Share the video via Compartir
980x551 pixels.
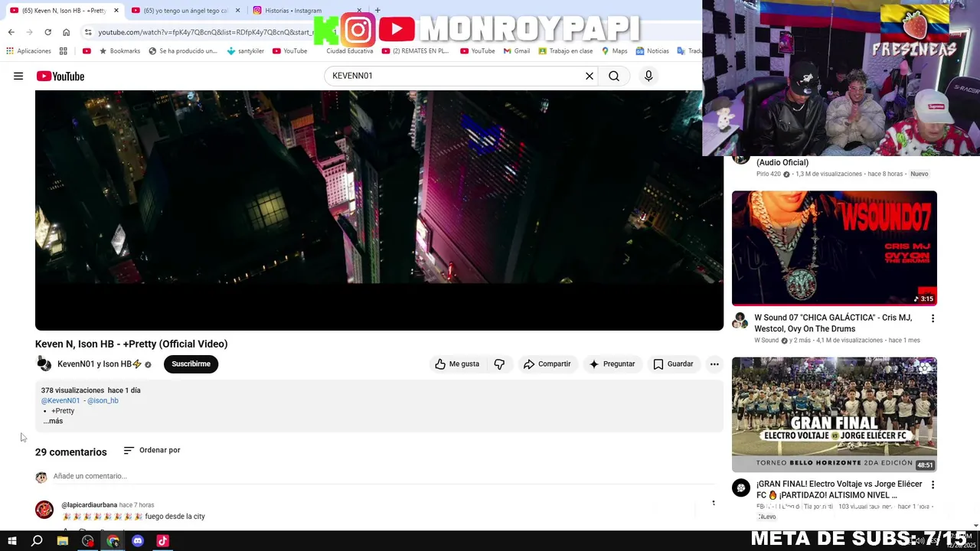[547, 364]
